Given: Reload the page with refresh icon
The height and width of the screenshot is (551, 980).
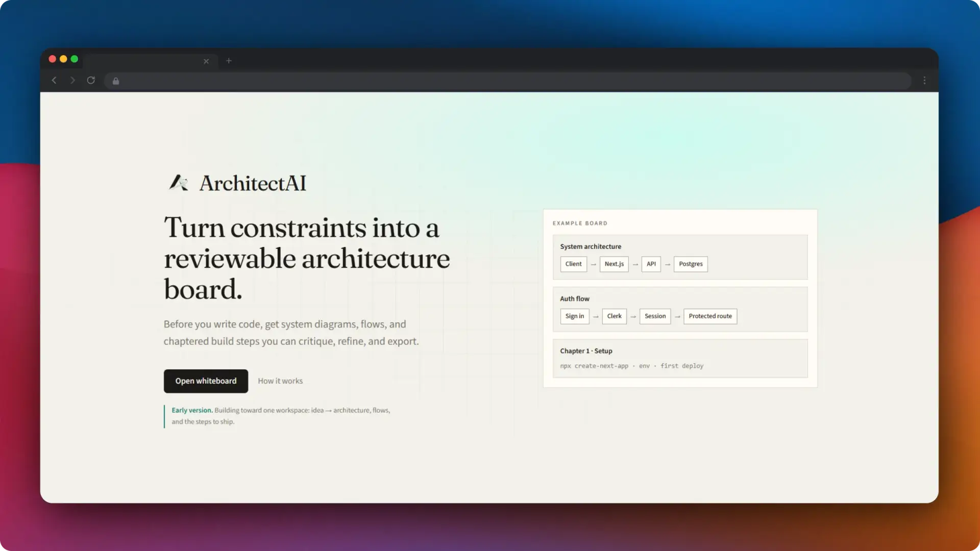Looking at the screenshot, I should pos(91,80).
